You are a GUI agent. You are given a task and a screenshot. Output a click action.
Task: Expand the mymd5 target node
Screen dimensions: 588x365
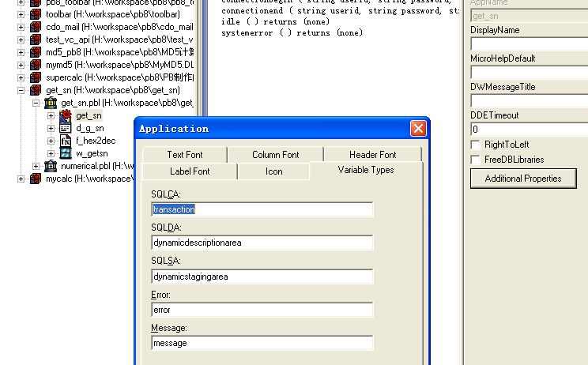(21, 66)
